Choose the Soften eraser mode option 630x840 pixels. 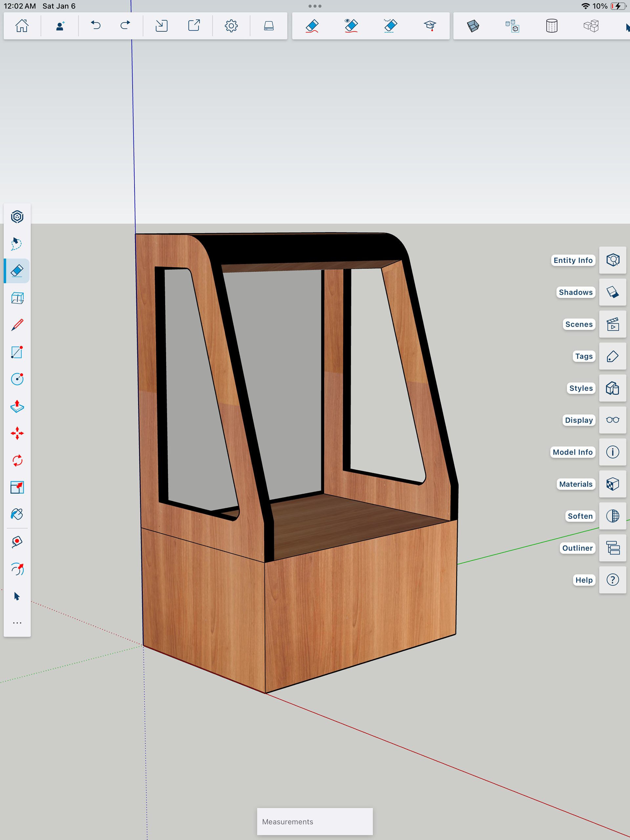(x=390, y=26)
